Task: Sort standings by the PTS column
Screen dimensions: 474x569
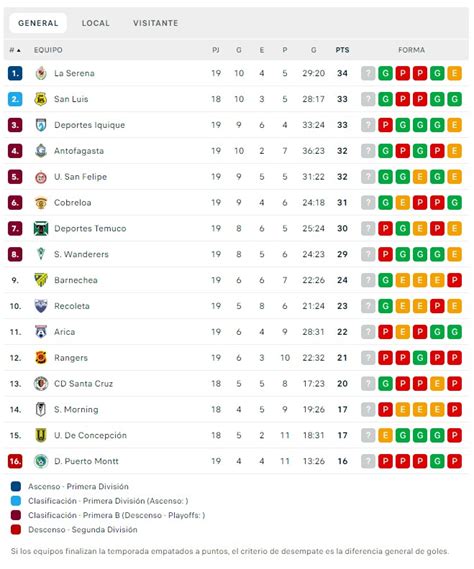Action: (342, 50)
